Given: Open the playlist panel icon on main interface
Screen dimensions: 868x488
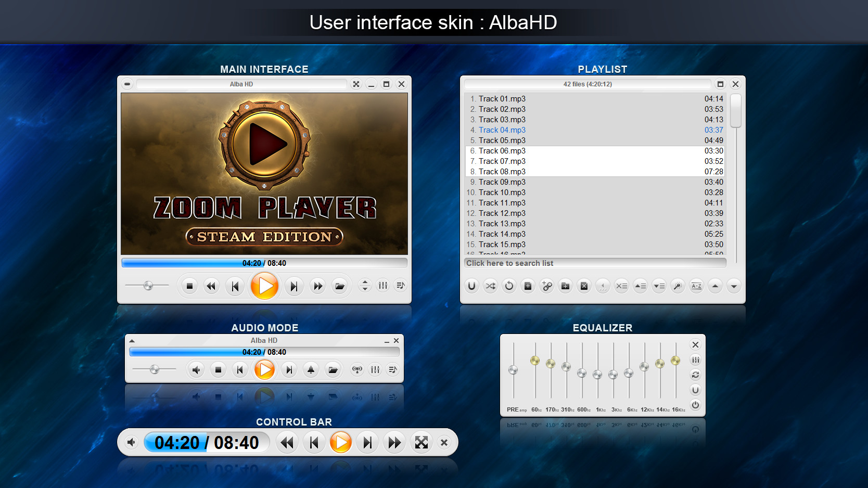Looking at the screenshot, I should click(x=400, y=286).
